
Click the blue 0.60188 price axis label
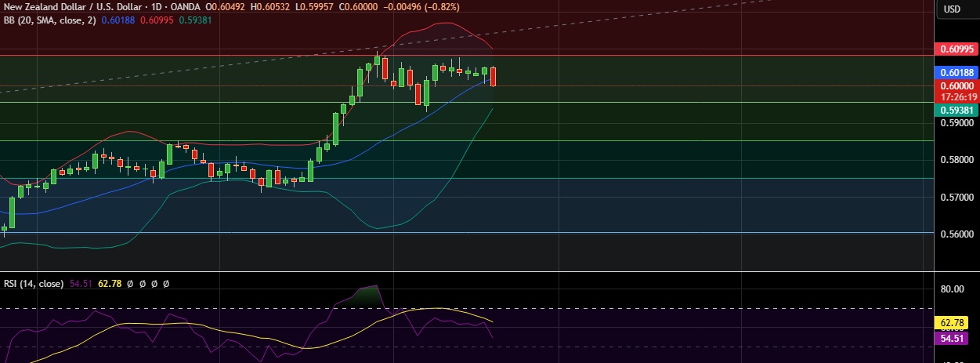[956, 72]
